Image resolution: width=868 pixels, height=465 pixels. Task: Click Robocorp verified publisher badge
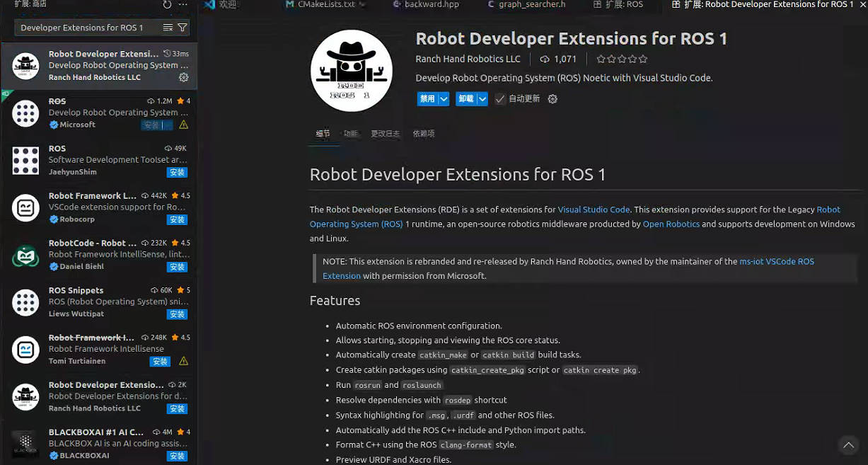click(53, 219)
